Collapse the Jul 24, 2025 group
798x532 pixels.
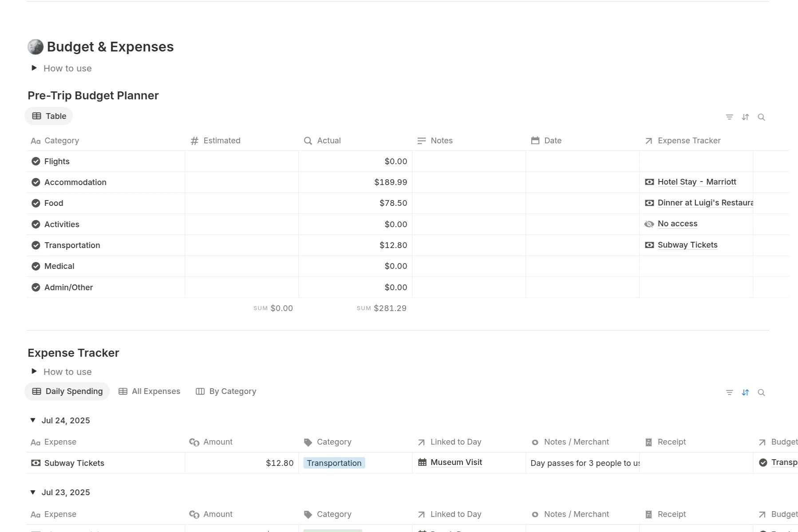33,420
